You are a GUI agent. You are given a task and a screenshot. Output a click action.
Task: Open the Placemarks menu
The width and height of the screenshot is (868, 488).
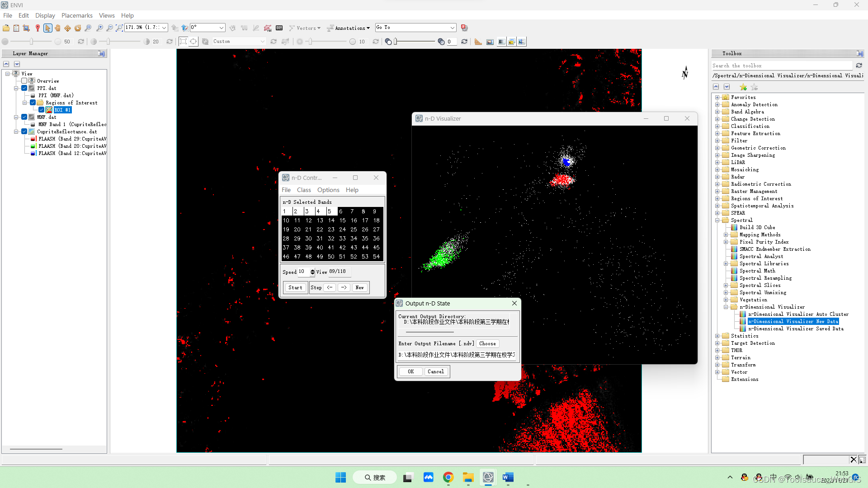click(77, 15)
